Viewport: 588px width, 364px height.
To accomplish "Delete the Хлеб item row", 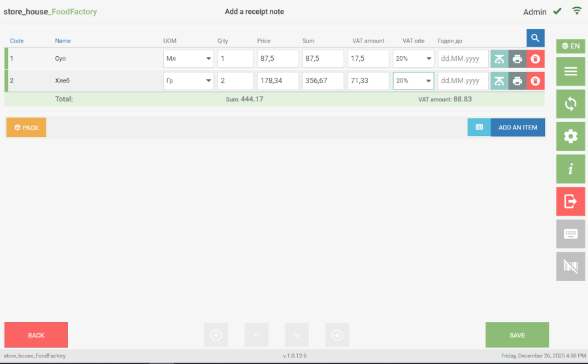I will click(535, 81).
